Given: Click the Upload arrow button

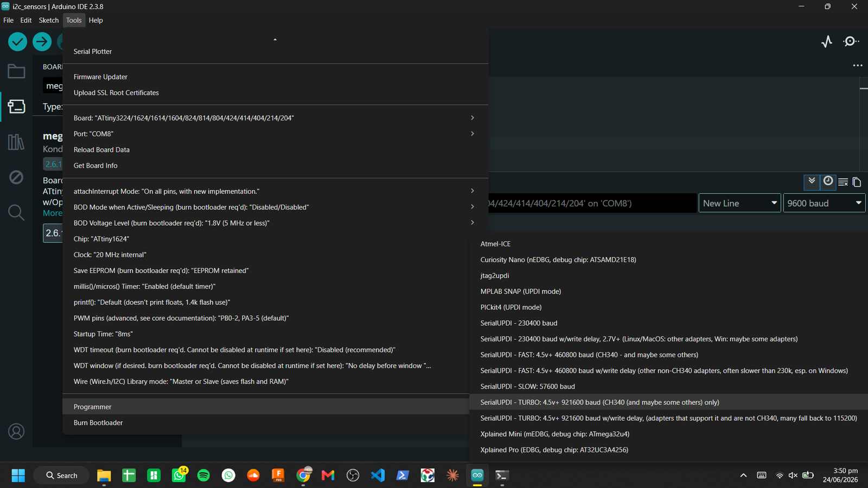Looking at the screenshot, I should (x=42, y=42).
